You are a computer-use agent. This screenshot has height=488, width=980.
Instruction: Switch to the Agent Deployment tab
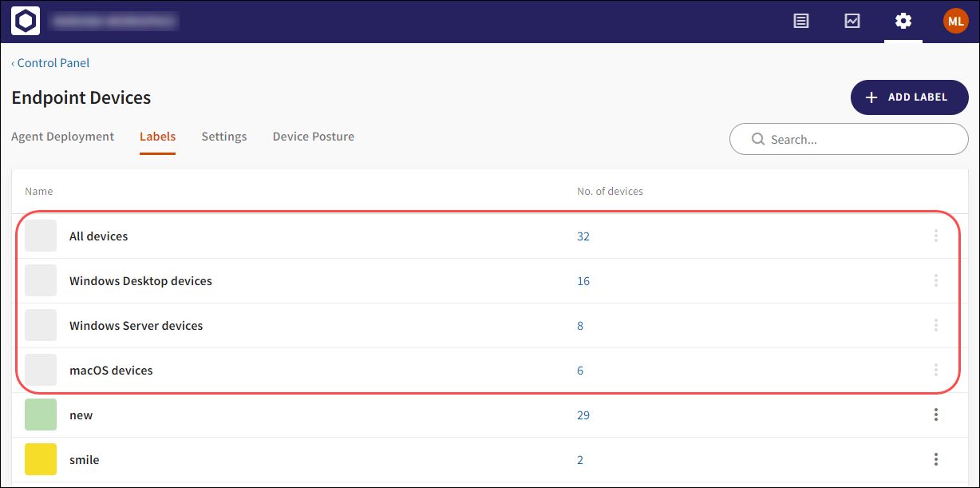(x=63, y=137)
